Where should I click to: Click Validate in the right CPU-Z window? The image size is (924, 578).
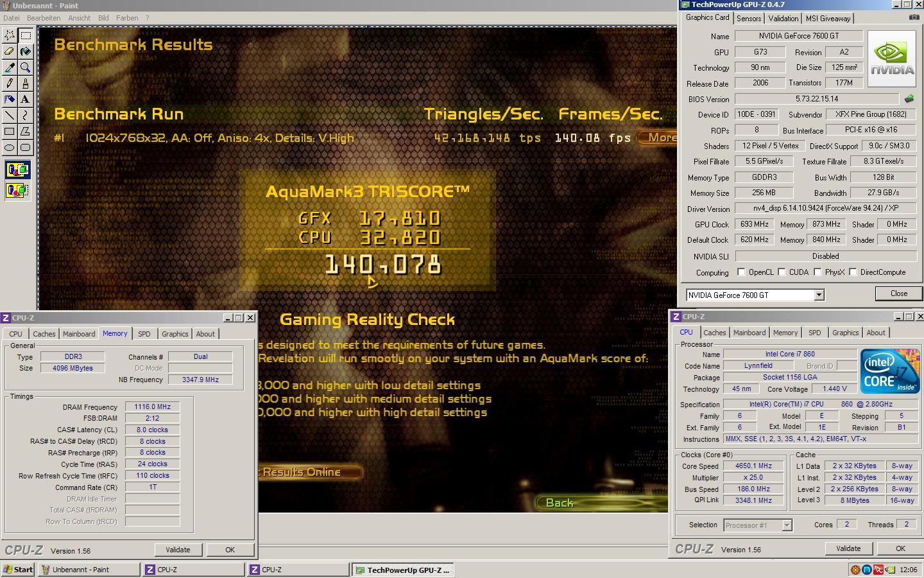(x=848, y=548)
